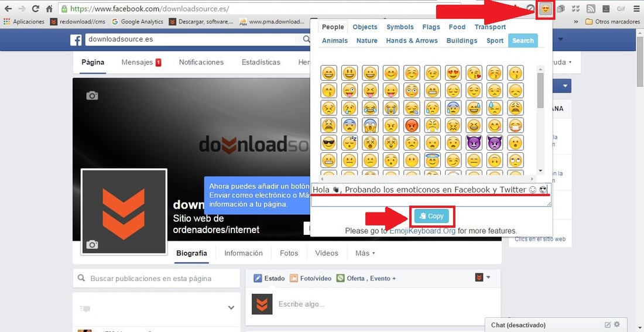Show hidden bookmarks overflow chevron
The image size is (644, 332).
point(576,21)
